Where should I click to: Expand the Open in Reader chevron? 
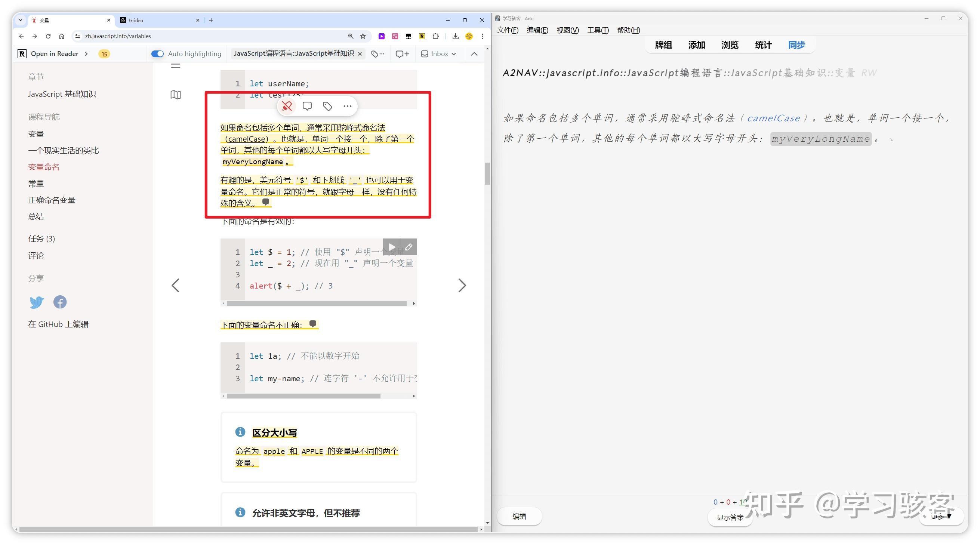tap(86, 54)
